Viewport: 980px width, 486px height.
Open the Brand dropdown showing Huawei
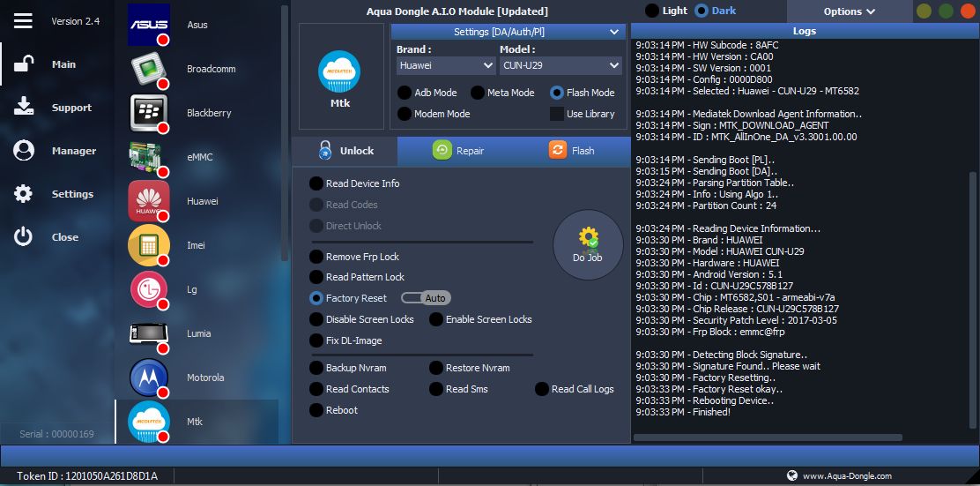coord(446,65)
